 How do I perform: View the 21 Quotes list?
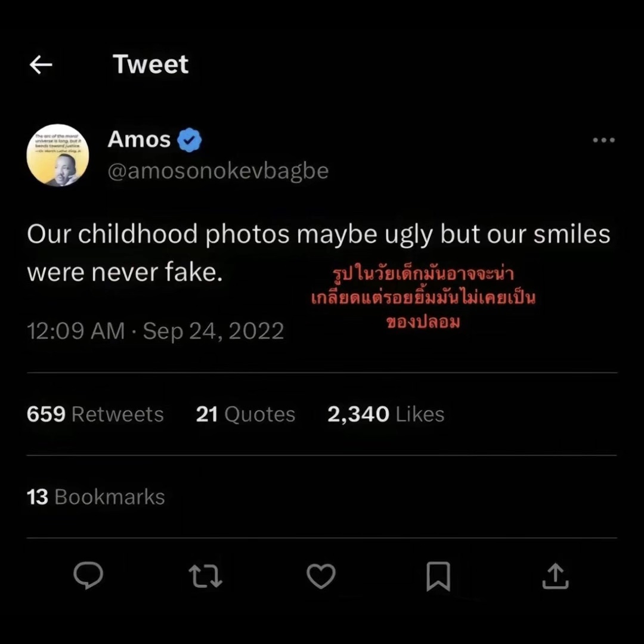tap(246, 414)
